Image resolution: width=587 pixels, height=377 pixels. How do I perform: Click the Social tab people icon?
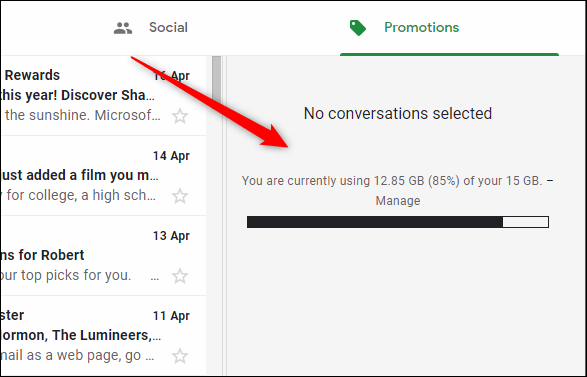tap(123, 28)
